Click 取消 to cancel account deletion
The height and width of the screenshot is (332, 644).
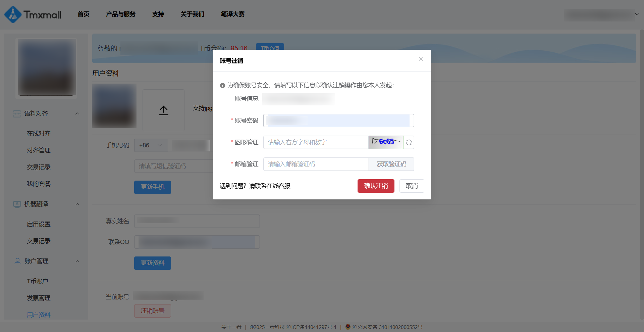[x=412, y=186]
